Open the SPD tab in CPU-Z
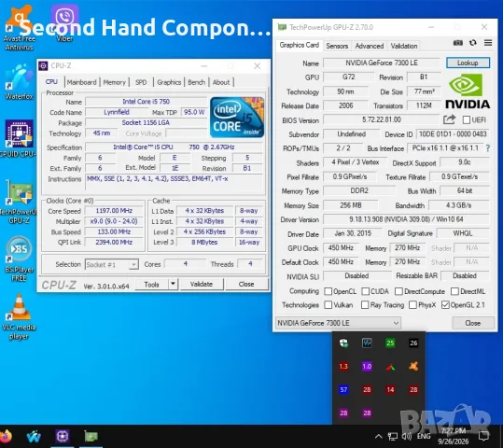This screenshot has width=503, height=448. [141, 82]
